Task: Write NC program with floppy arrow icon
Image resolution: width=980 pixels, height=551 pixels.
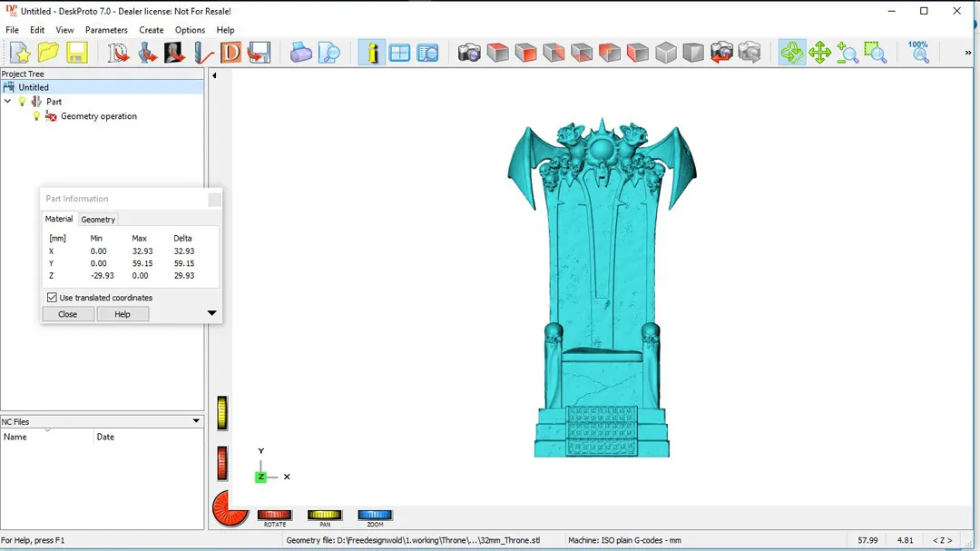Action: click(259, 53)
